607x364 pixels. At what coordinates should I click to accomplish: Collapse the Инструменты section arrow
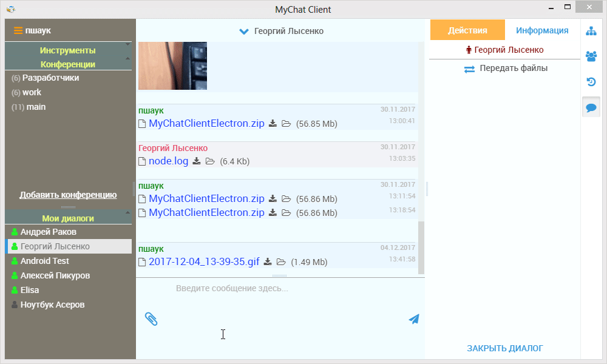(127, 44)
